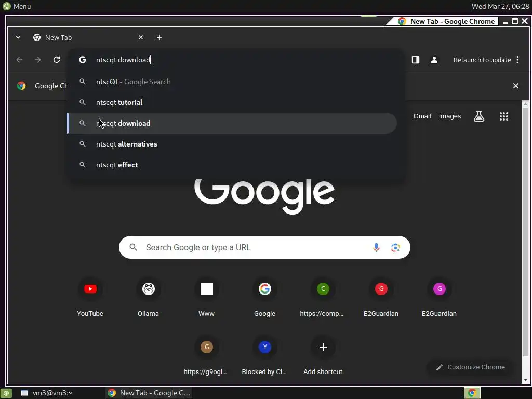The image size is (532, 399).
Task: Open the Www shortcut
Action: (207, 298)
